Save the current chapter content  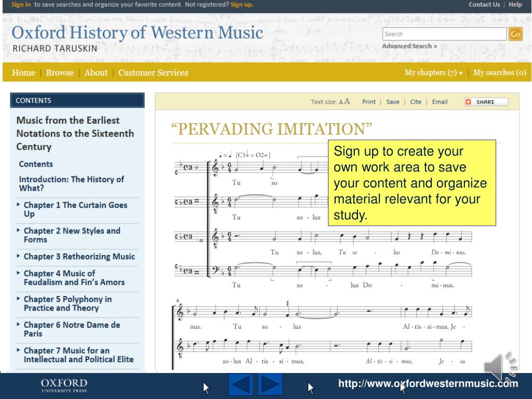pyautogui.click(x=393, y=102)
